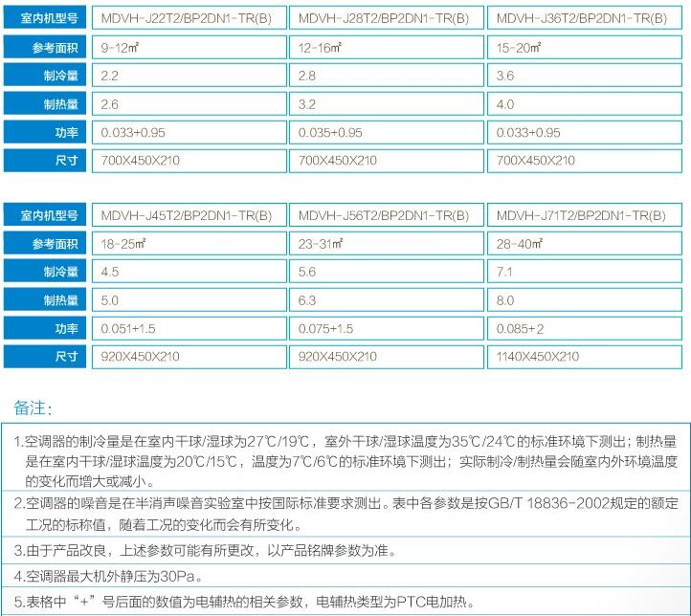Click the MDVH-J22T2/BP2DN1-TR(B) model cell
Screen dimensions: 691x616
pos(190,17)
